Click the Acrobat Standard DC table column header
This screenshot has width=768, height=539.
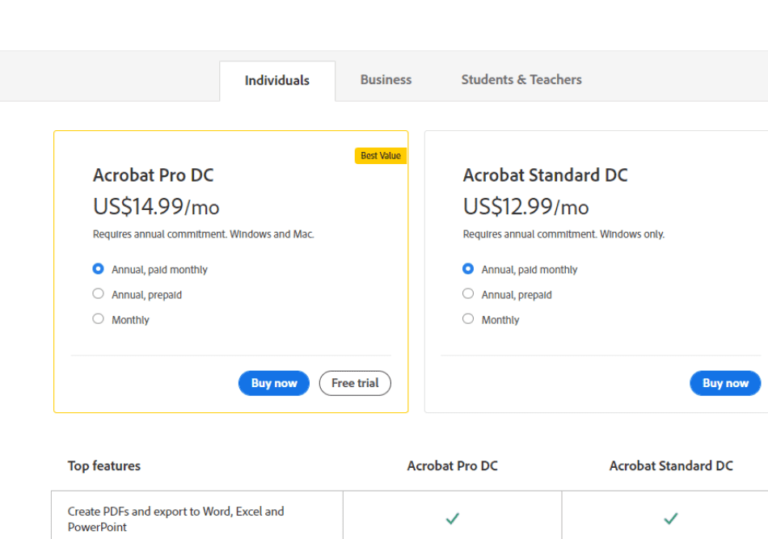click(x=671, y=466)
